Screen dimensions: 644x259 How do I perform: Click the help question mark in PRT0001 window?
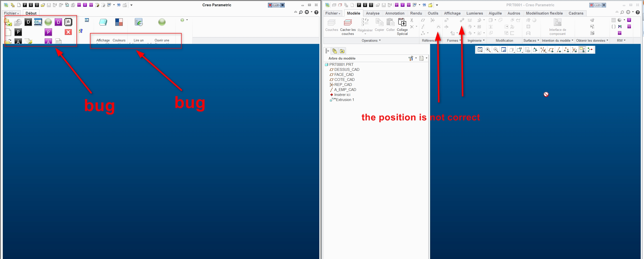[x=638, y=12]
